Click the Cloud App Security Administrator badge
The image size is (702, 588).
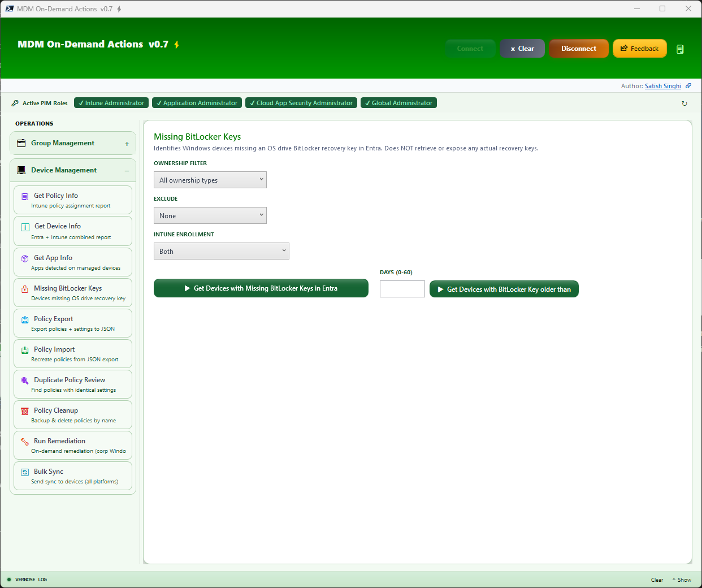pyautogui.click(x=301, y=103)
